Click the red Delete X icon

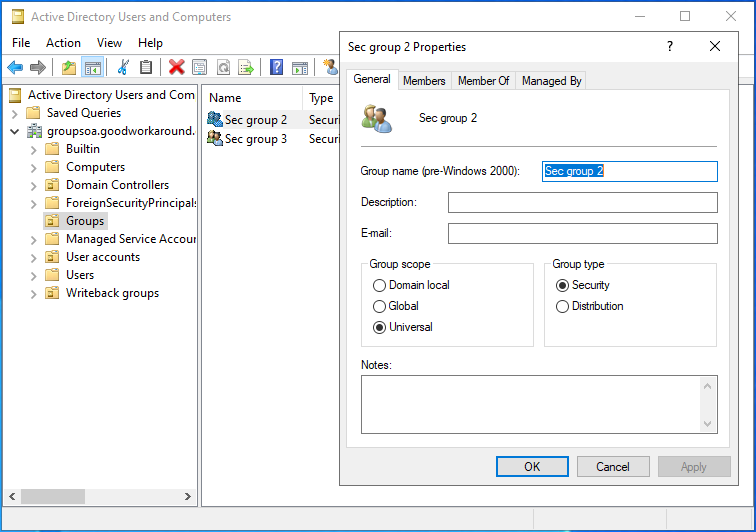(177, 67)
